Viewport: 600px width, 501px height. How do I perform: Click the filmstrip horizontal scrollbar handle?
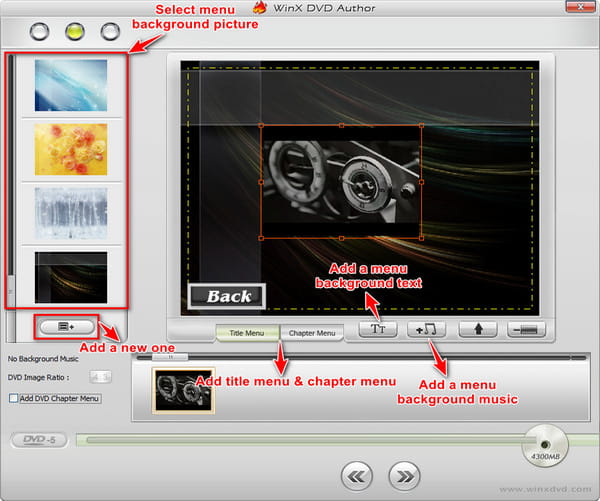tap(170, 357)
